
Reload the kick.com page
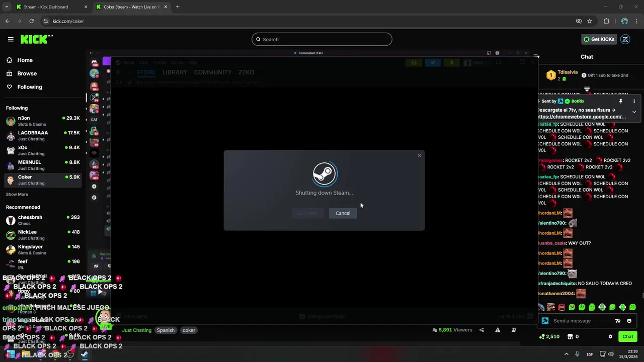click(x=31, y=21)
